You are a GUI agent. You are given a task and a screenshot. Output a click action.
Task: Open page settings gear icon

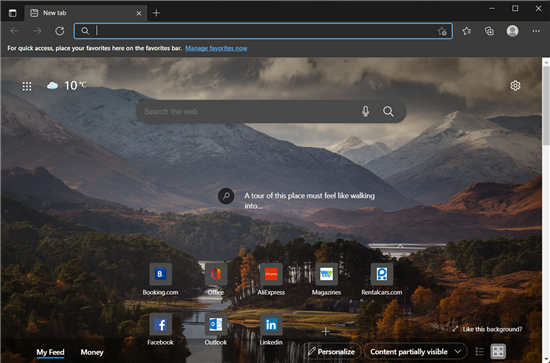pos(515,86)
